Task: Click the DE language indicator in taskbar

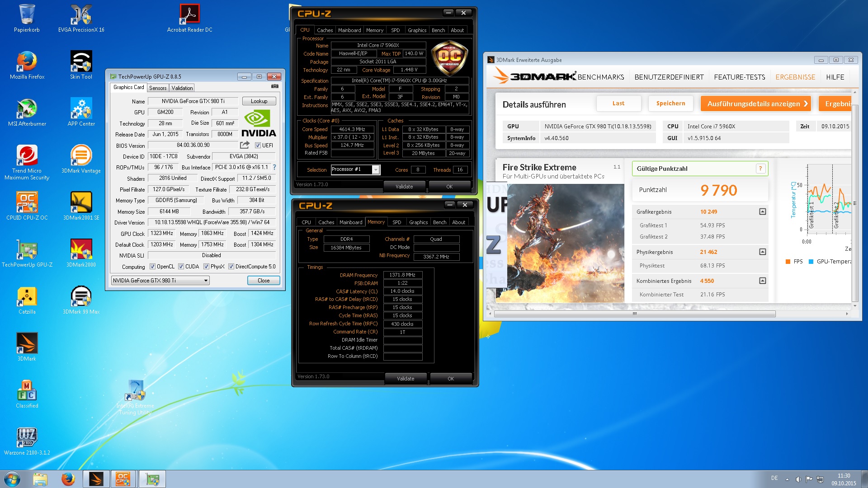Action: tap(774, 478)
